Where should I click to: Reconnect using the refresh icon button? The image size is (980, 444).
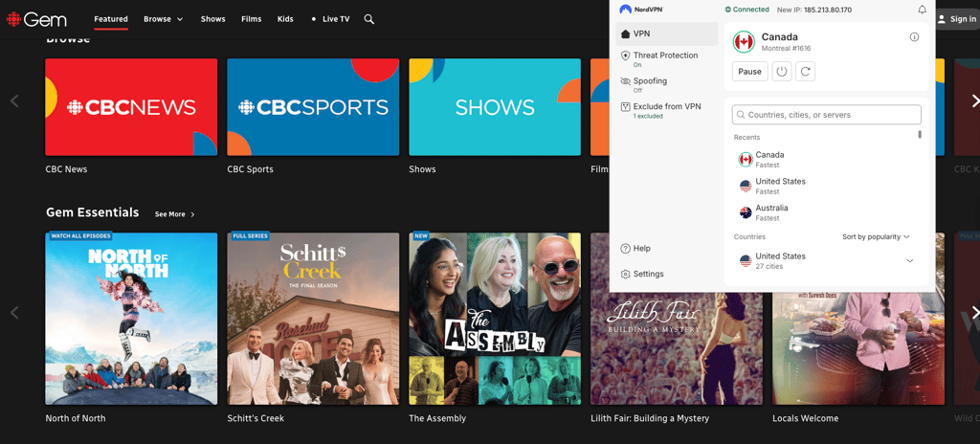tap(806, 72)
